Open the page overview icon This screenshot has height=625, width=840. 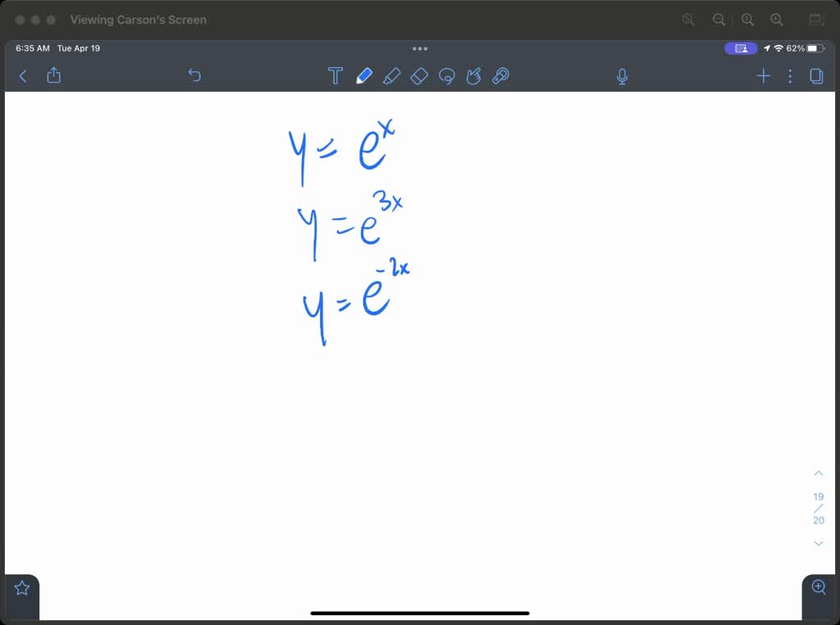point(815,75)
